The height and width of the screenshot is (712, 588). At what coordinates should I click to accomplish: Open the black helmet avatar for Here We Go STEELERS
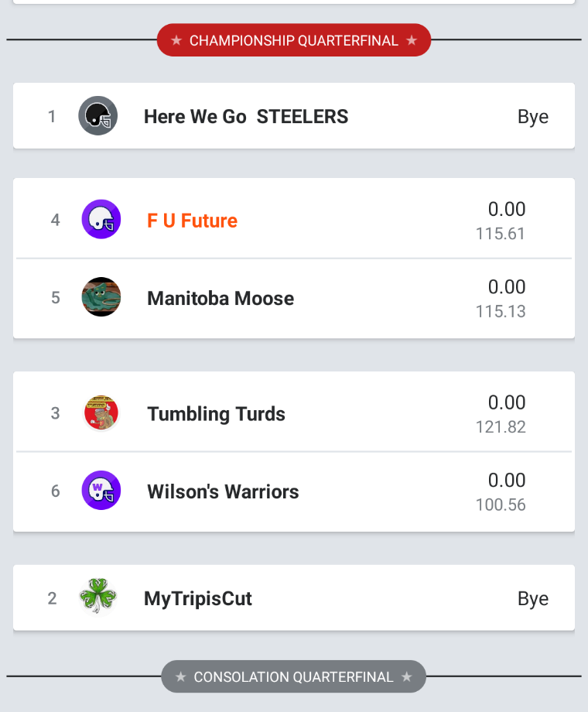[97, 116]
